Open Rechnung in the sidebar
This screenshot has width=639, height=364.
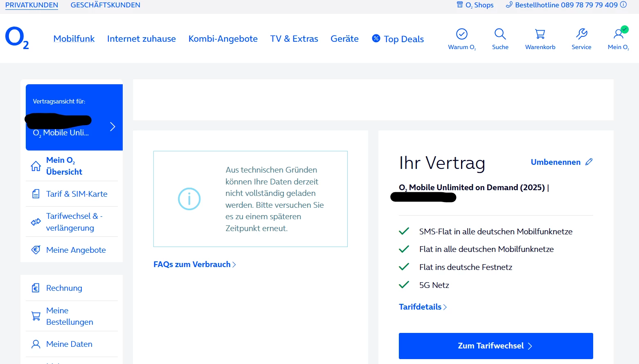[x=64, y=288]
